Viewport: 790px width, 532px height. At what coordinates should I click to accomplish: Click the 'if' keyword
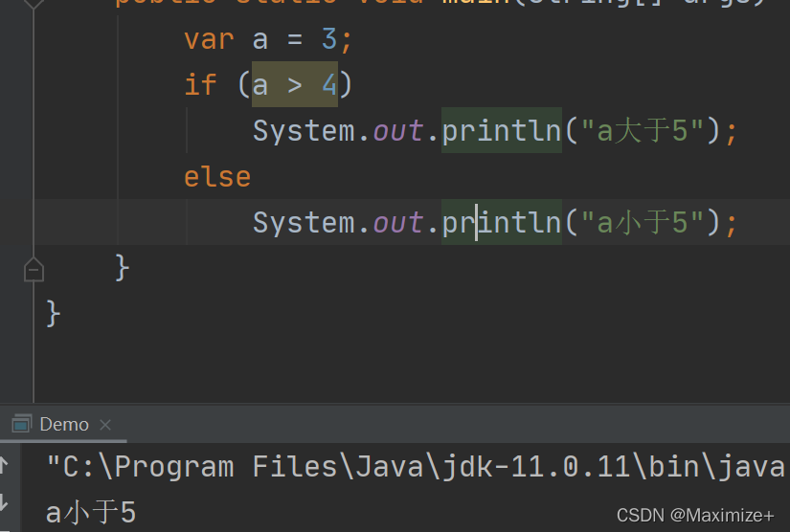click(x=200, y=84)
